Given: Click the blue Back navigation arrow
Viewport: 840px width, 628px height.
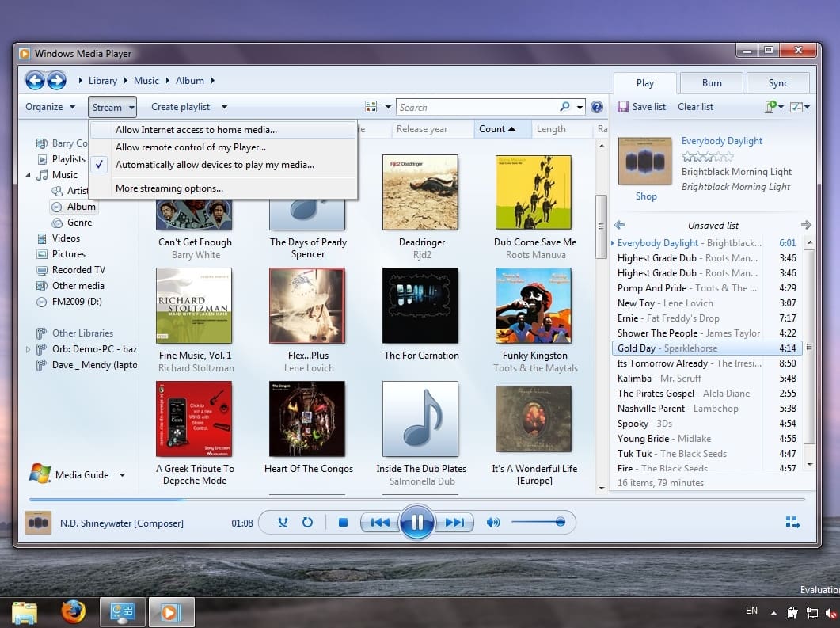Looking at the screenshot, I should [35, 80].
